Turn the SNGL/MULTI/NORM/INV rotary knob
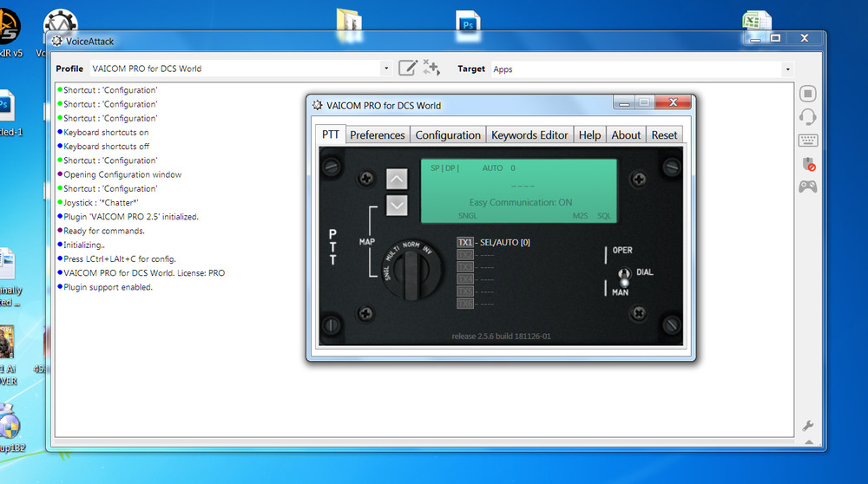868x484 pixels. pos(412,270)
